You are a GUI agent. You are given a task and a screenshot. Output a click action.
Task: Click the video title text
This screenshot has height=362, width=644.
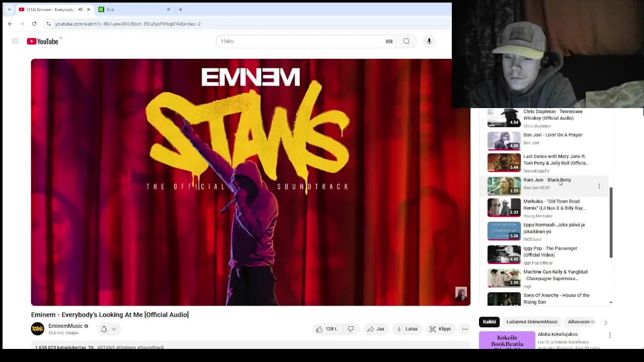(110, 315)
